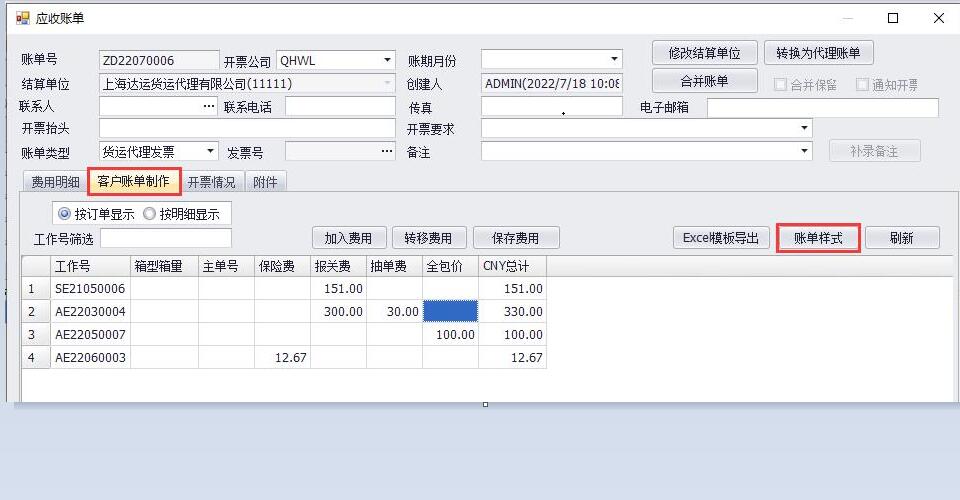Open the 开票情况 tab
Viewport: 960px width, 500px height.
coord(212,182)
